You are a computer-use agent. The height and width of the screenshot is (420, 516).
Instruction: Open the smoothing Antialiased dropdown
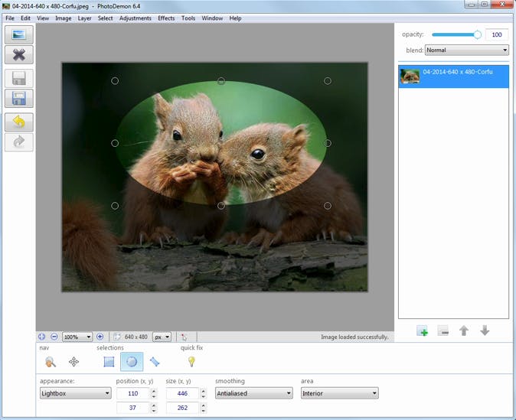[x=253, y=393]
